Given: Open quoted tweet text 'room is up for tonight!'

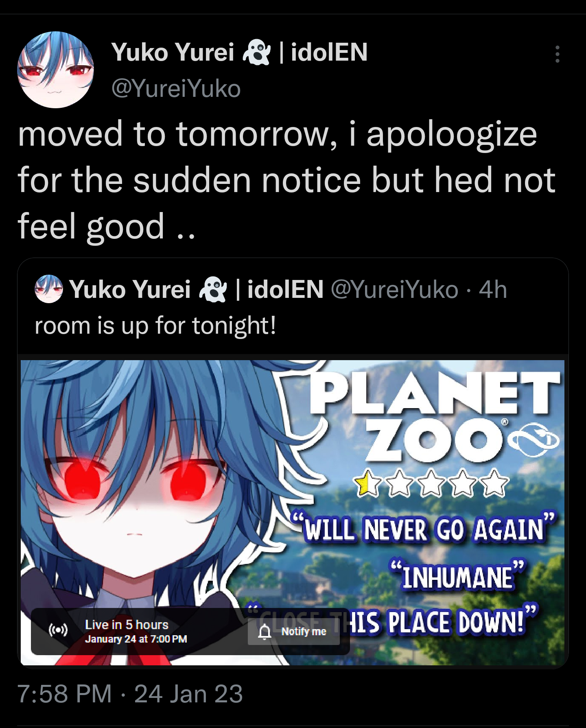Looking at the screenshot, I should pyautogui.click(x=155, y=326).
